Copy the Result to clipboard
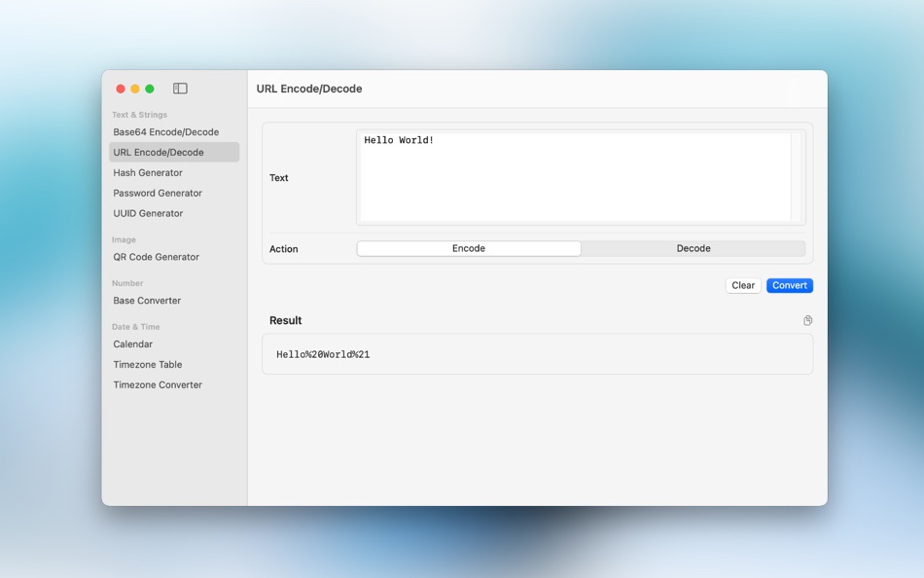The height and width of the screenshot is (578, 924). click(807, 319)
